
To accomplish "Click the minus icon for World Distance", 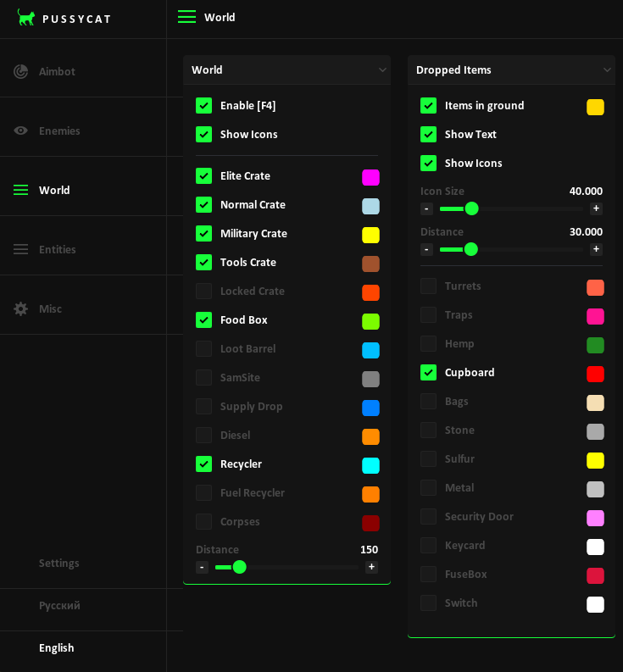I will point(202,567).
